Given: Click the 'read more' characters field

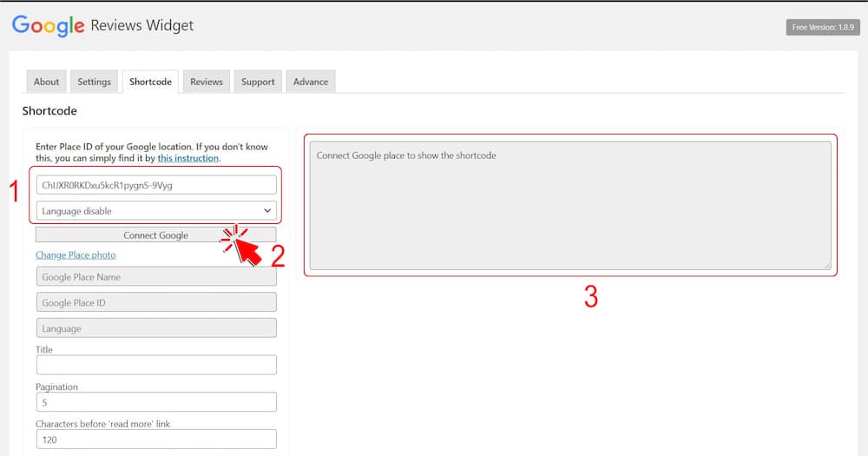Looking at the screenshot, I should tap(156, 439).
